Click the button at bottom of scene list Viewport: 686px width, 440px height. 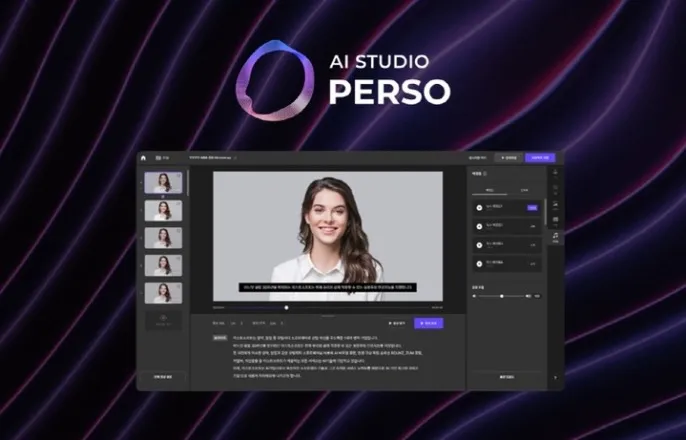163,377
